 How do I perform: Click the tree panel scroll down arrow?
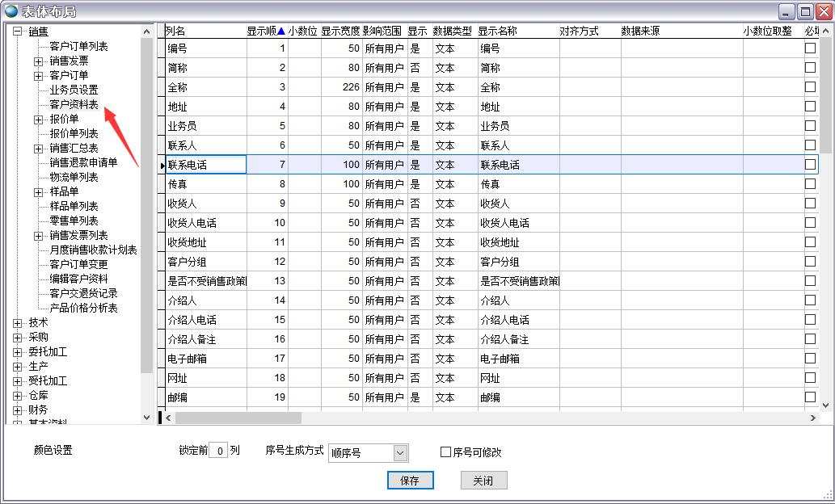[146, 418]
